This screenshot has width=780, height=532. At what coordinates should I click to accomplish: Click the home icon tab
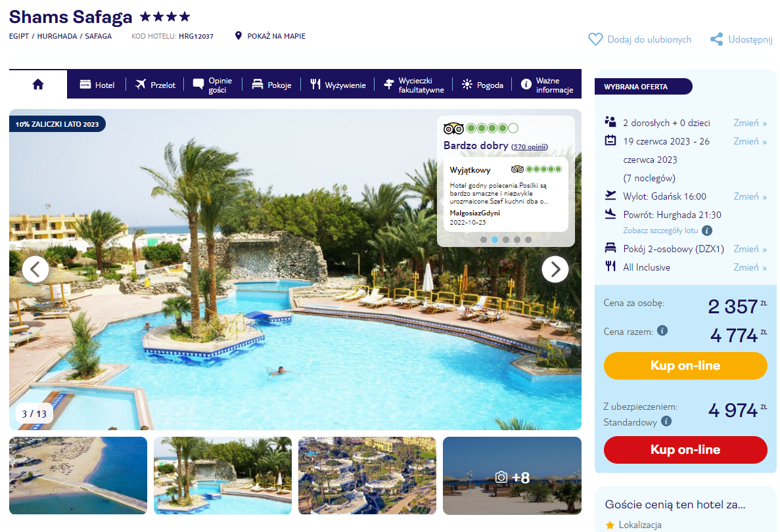pos(38,84)
